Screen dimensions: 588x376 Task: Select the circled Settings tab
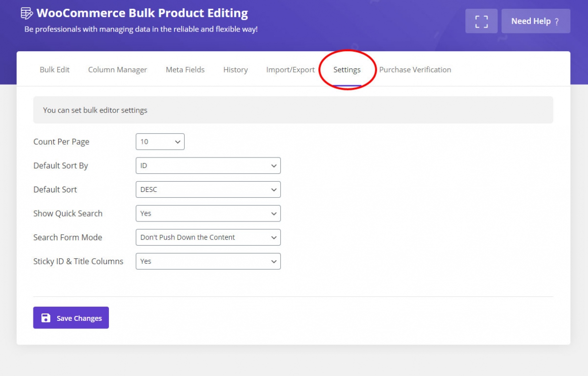point(347,69)
